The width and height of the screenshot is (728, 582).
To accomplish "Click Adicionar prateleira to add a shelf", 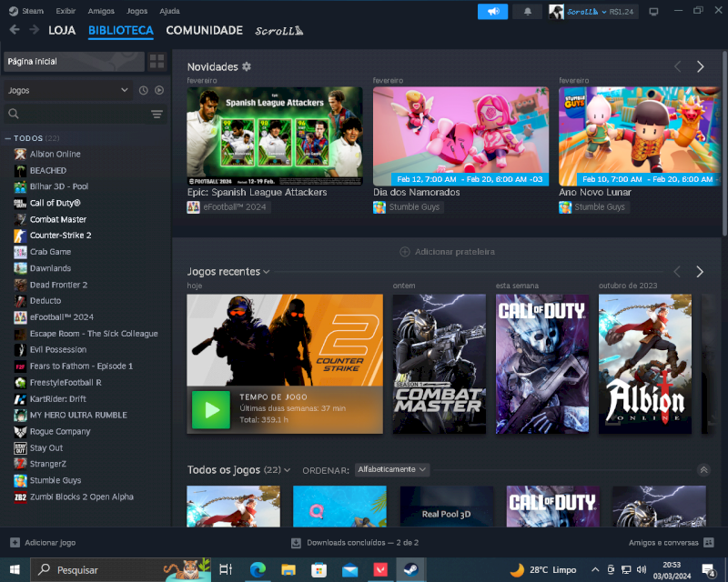I will tap(447, 251).
